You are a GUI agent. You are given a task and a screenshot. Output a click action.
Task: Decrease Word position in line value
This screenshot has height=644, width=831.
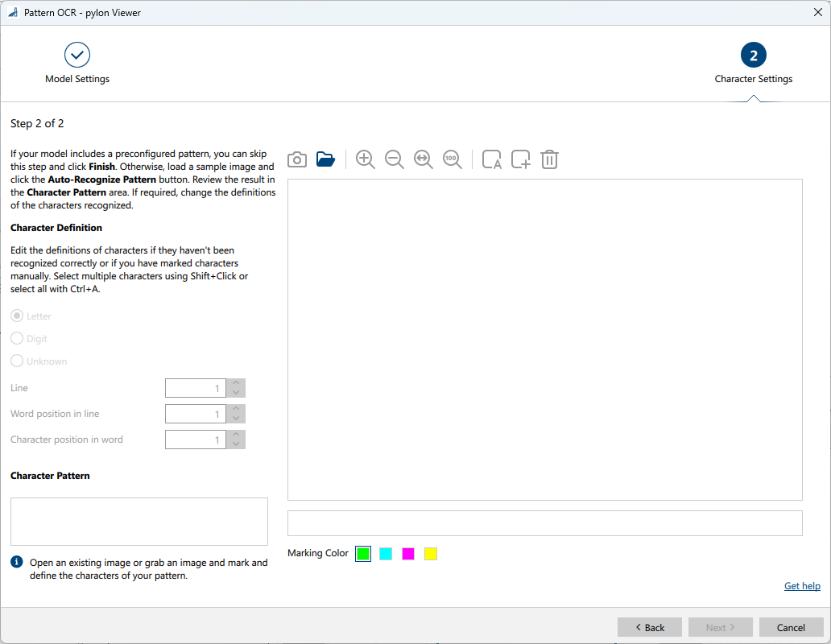coord(236,419)
